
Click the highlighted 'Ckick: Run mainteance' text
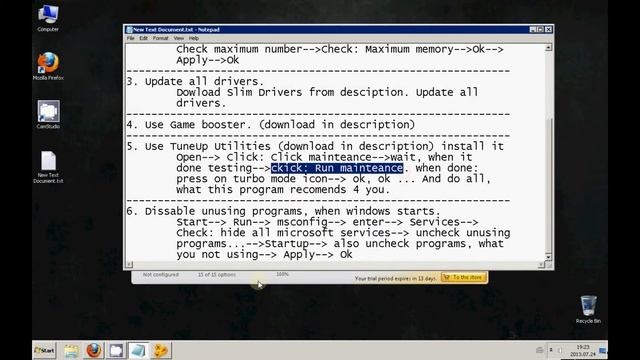337,168
